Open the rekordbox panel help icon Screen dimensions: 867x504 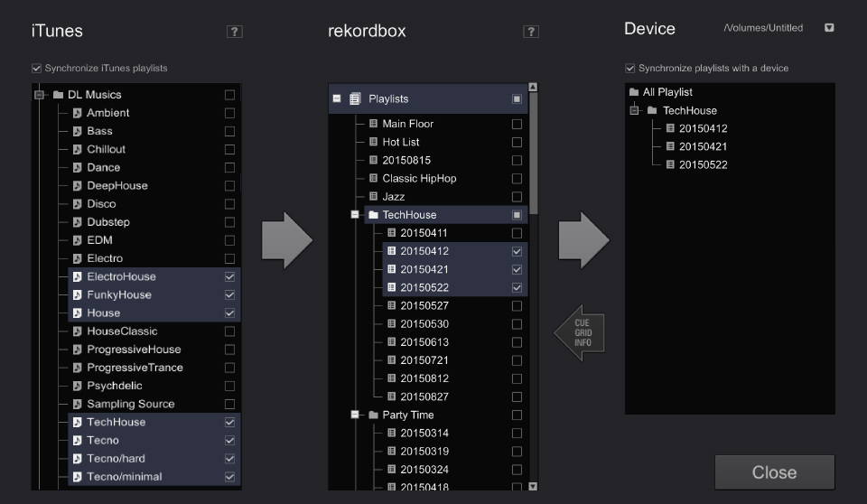[531, 32]
